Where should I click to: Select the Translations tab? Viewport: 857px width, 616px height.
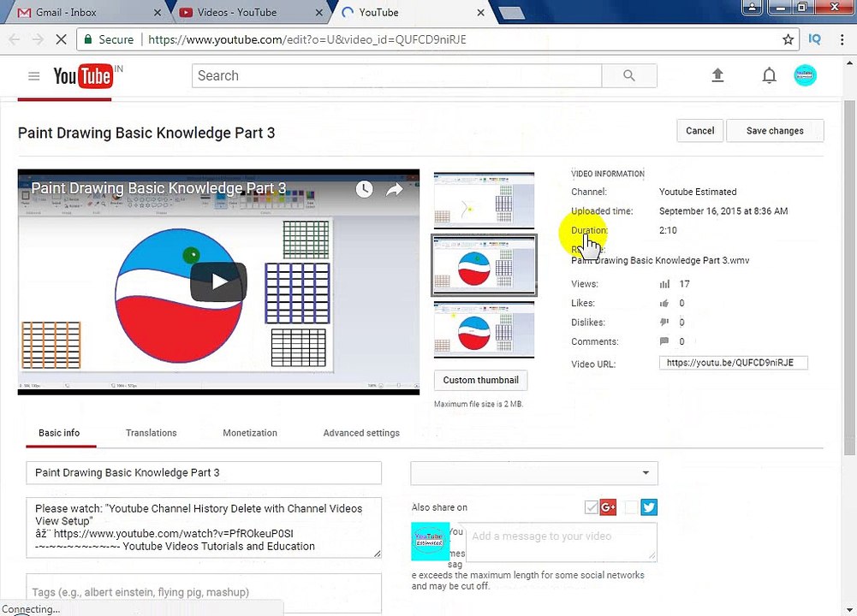click(152, 433)
